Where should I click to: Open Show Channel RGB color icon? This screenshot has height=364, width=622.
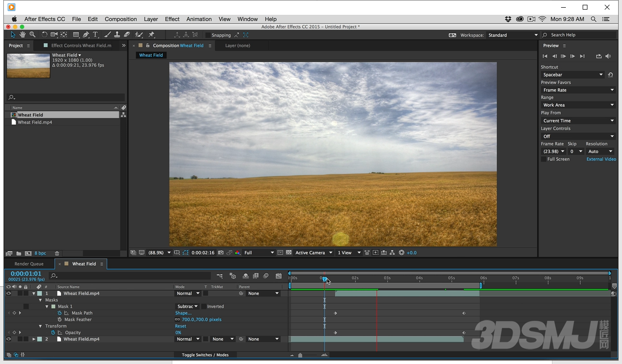(x=237, y=253)
